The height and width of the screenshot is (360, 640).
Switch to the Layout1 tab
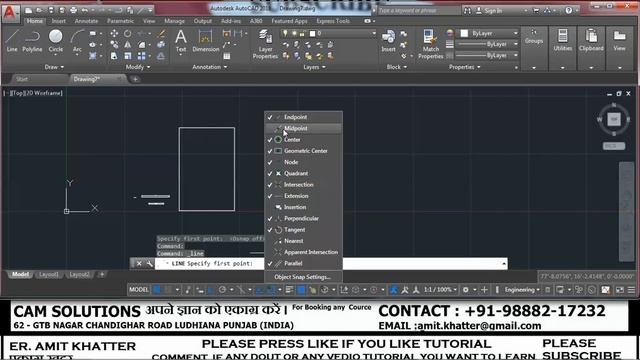(49, 275)
